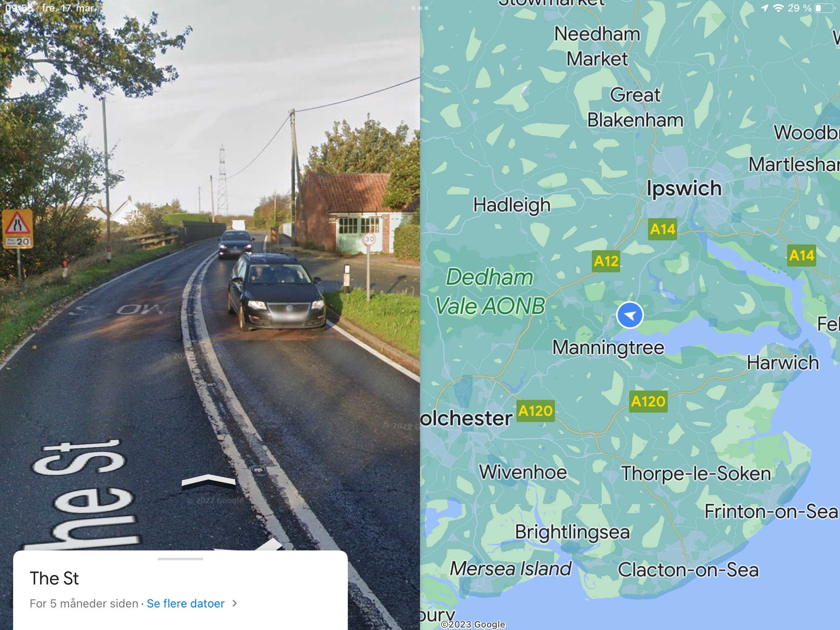Tap the A120 badge above Thorpe-le-Soken
Image resolution: width=840 pixels, height=630 pixels.
click(648, 402)
